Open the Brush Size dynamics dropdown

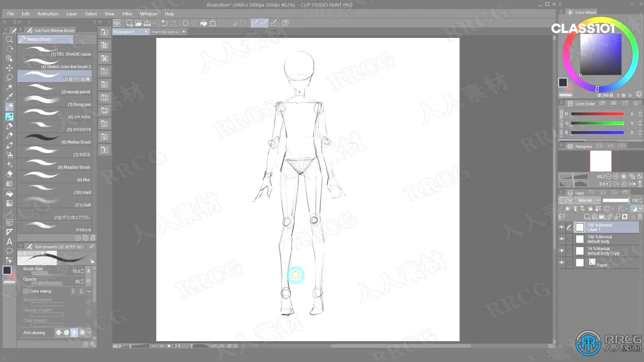coord(88,271)
